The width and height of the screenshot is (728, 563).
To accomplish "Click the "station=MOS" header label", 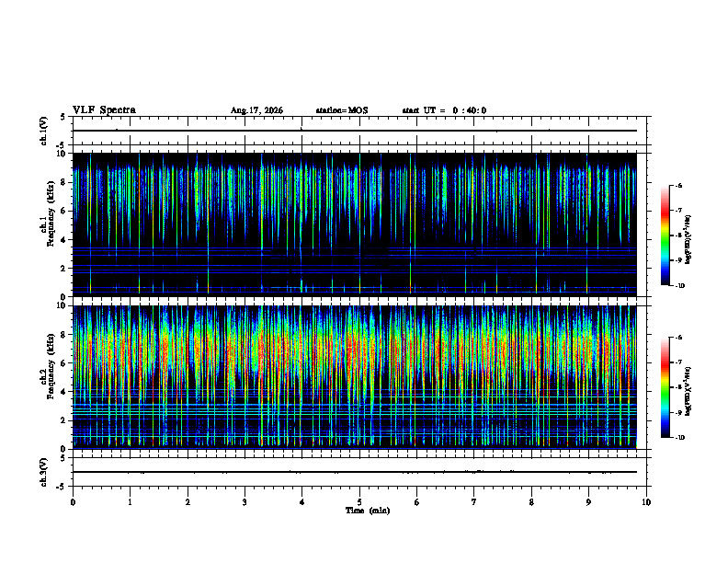I will [342, 110].
